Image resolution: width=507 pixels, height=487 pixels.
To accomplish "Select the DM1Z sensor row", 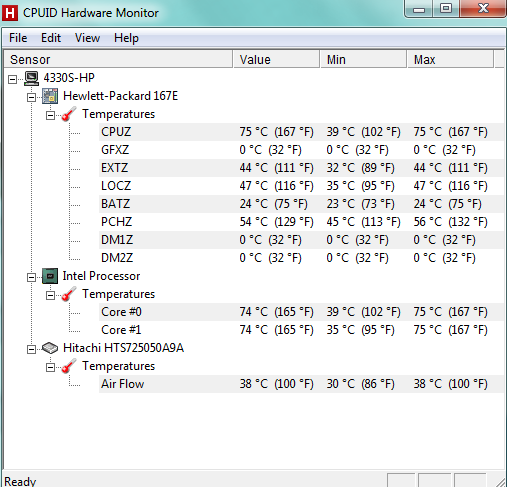I will pyautogui.click(x=301, y=240).
